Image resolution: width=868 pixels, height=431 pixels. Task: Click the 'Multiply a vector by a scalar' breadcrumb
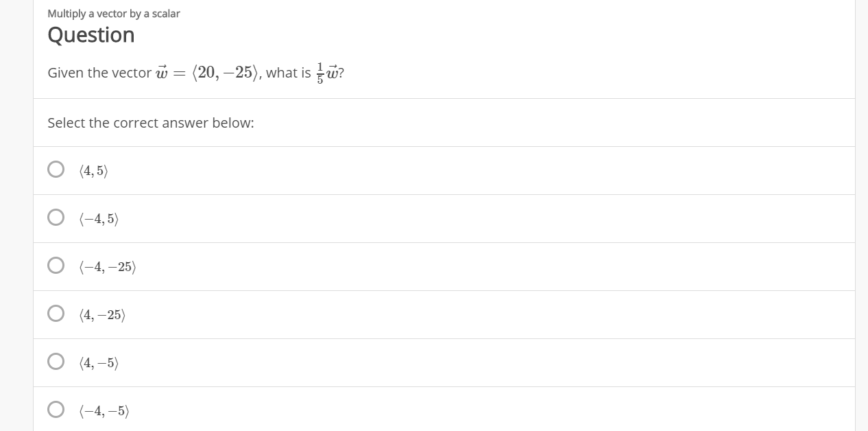point(113,13)
